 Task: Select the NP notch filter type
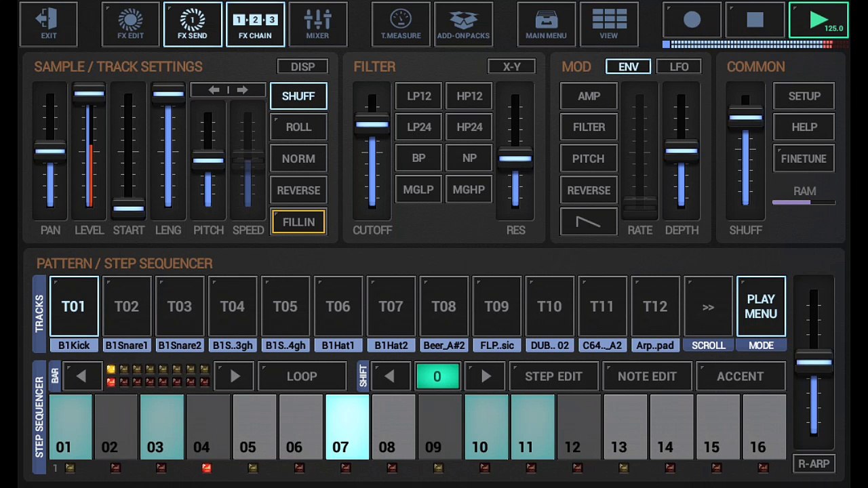click(469, 158)
